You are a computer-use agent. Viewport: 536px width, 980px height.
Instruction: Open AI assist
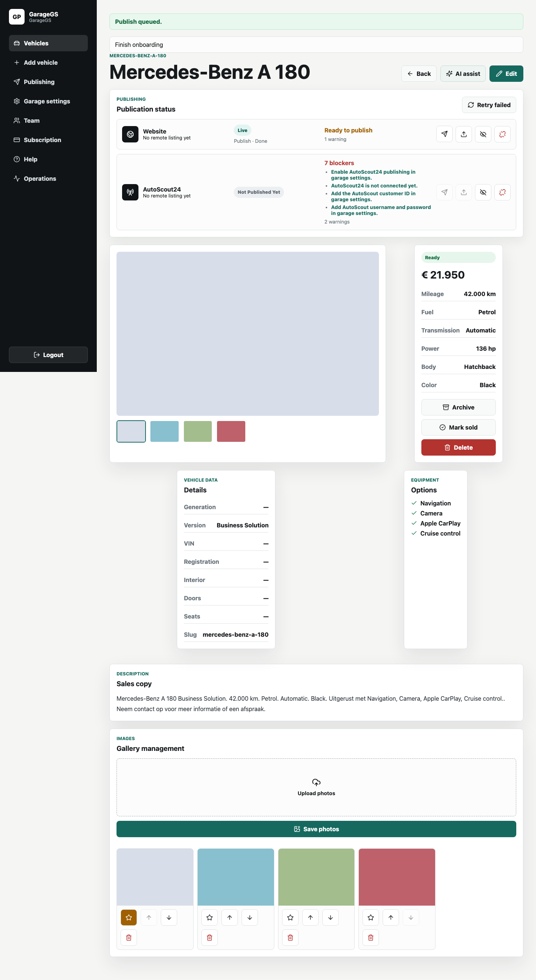point(463,73)
